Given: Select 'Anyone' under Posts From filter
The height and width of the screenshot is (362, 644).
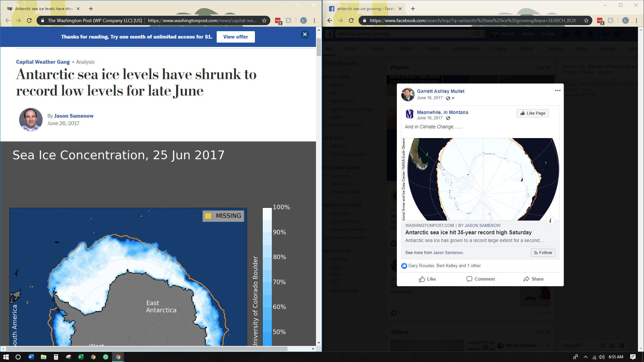Looking at the screenshot, I should (337, 85).
